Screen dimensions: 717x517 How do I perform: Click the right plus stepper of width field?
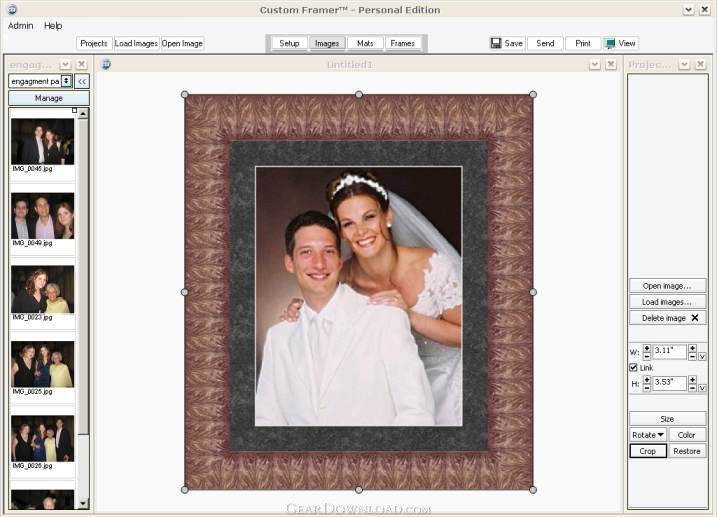(692, 348)
